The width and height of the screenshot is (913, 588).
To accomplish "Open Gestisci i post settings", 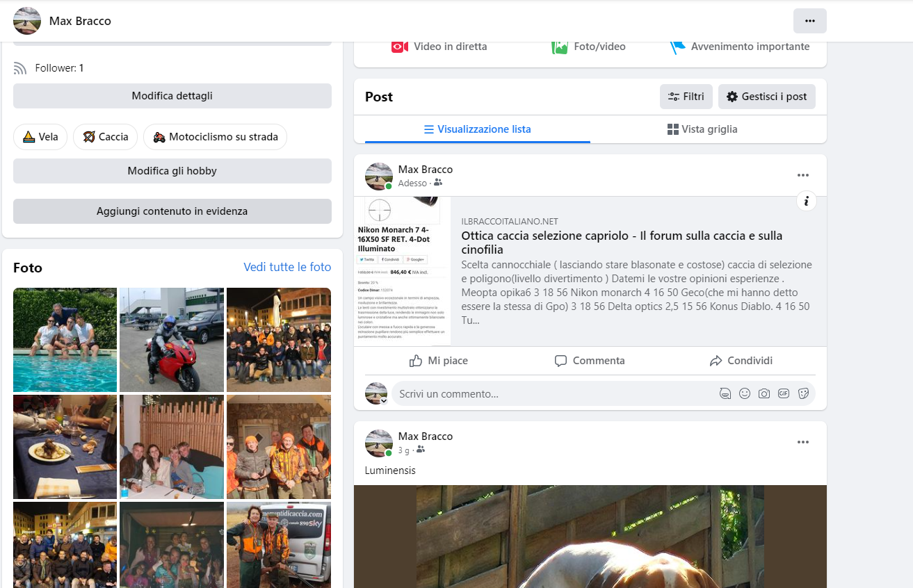I will tap(767, 97).
